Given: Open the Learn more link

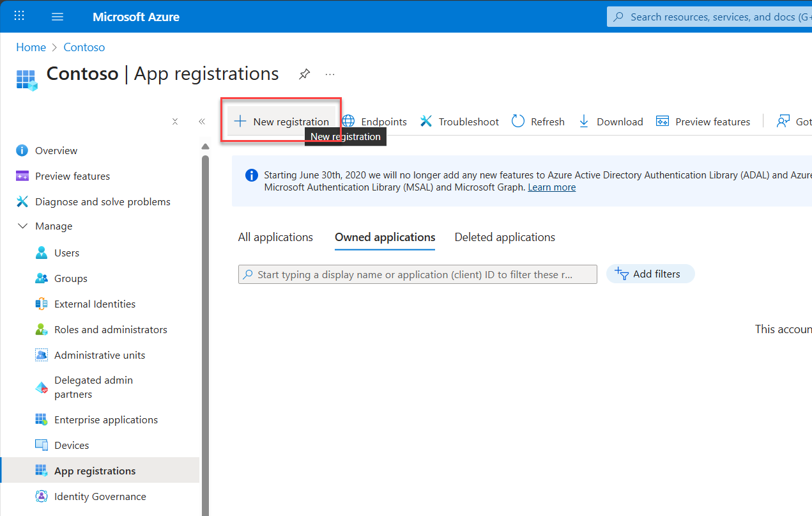Looking at the screenshot, I should [551, 187].
